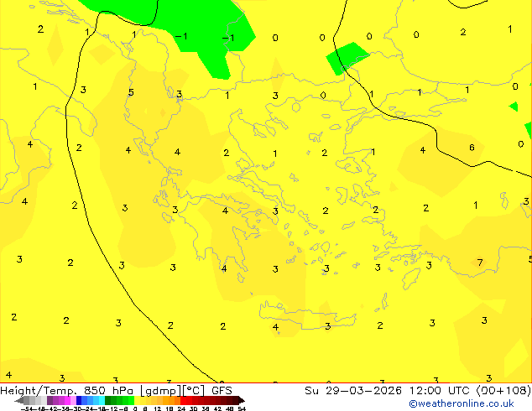Screen dimensions: 532x411
Task: Click the '12' label under the color scale
Action: tap(158, 408)
